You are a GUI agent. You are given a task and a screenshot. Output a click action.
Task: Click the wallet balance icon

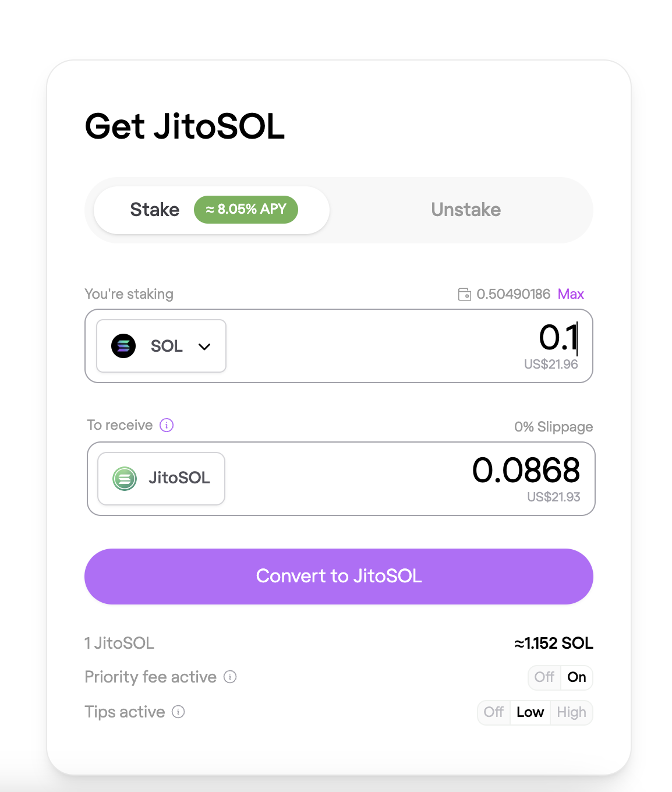464,294
